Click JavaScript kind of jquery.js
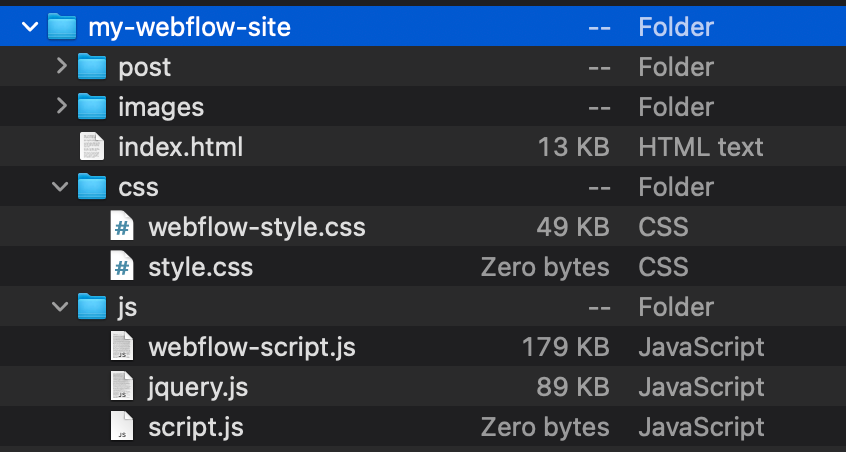This screenshot has height=452, width=846. point(701,387)
